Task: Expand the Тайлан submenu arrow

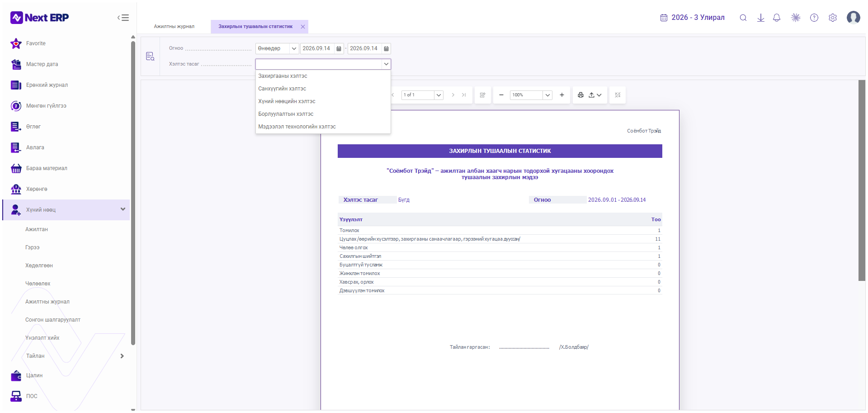Action: click(122, 356)
